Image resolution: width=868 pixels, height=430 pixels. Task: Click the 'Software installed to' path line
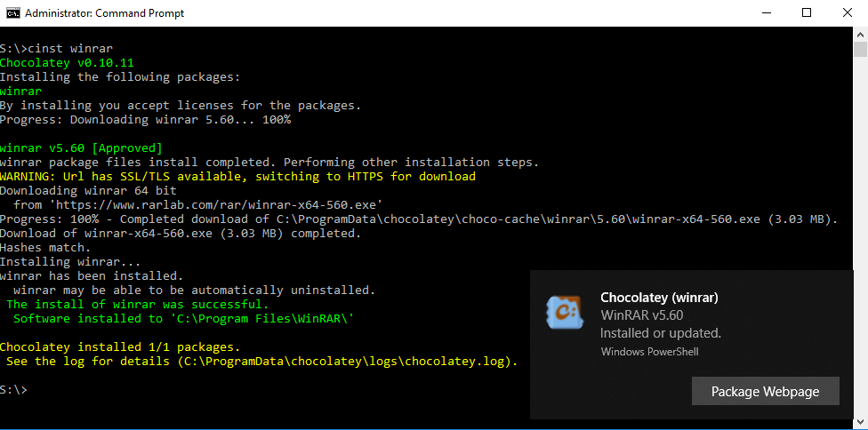pos(184,318)
